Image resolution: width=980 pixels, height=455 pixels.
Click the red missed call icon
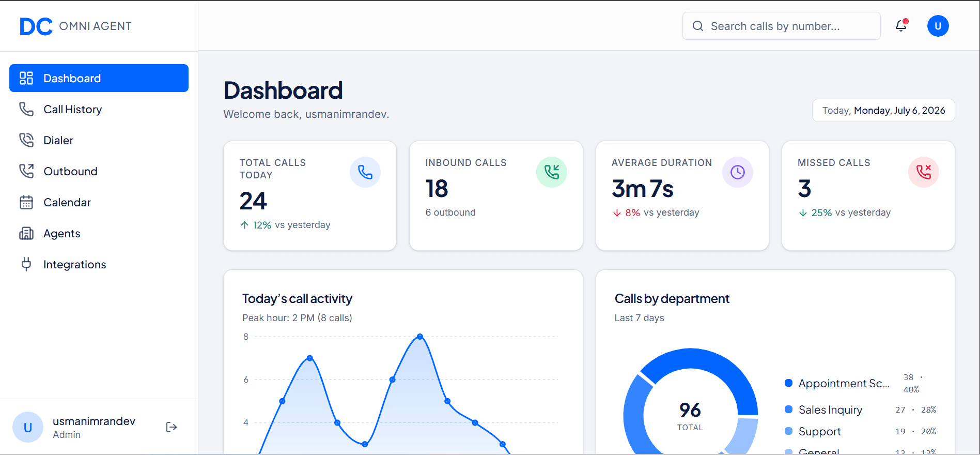click(x=924, y=172)
